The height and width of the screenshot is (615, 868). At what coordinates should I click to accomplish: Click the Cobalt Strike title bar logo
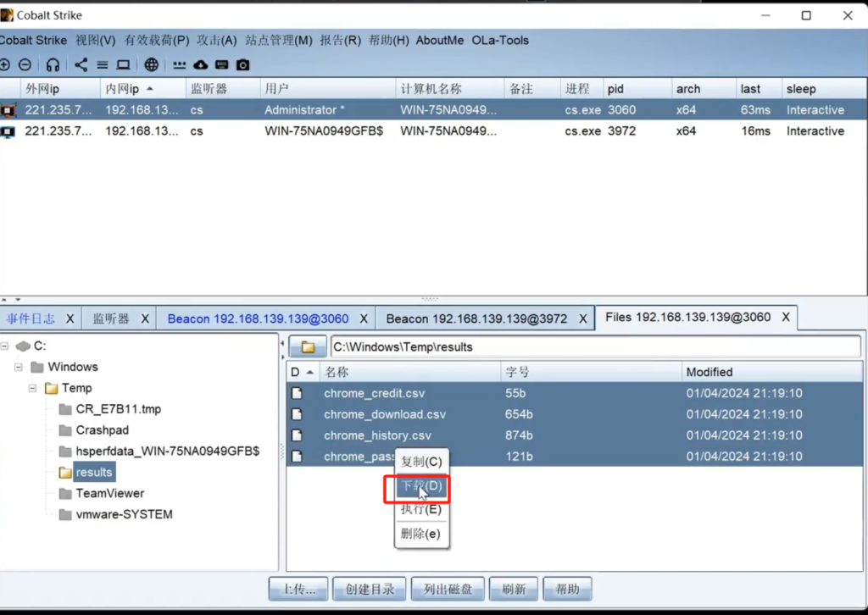(7, 15)
